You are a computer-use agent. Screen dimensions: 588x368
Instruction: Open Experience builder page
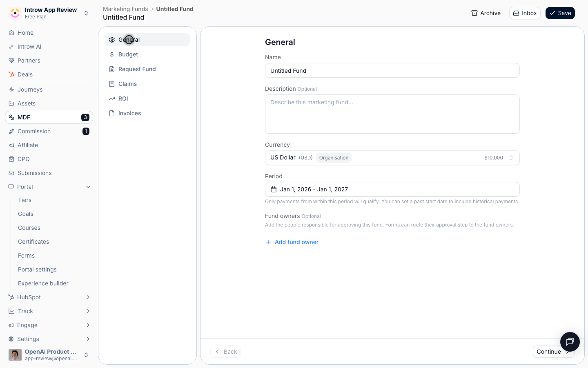click(x=43, y=283)
